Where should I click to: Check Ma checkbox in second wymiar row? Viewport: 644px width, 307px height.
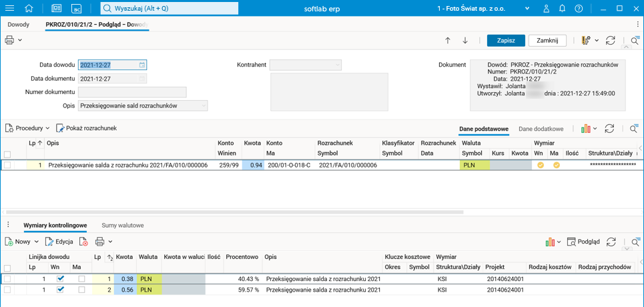(81, 290)
